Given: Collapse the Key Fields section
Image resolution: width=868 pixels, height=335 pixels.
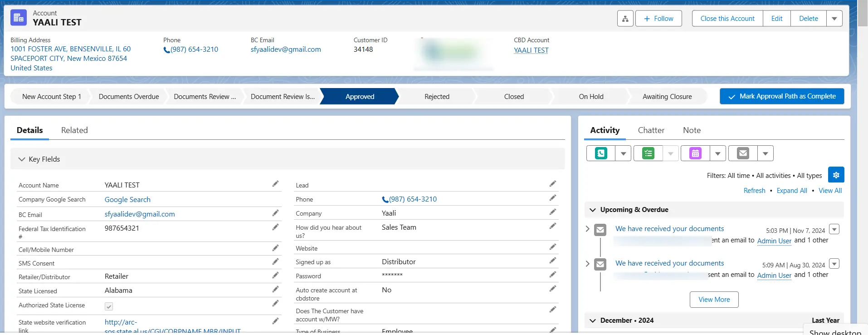Looking at the screenshot, I should tap(21, 159).
